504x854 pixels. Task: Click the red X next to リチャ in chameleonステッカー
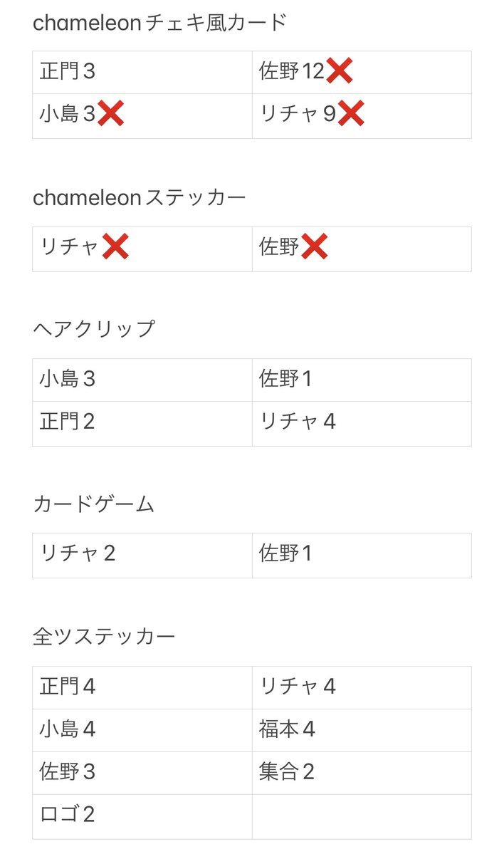(x=115, y=246)
